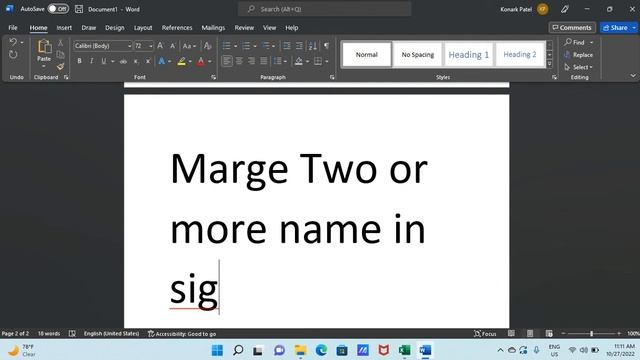Switch to the Design tab
This screenshot has width=640, height=360.
pos(115,28)
